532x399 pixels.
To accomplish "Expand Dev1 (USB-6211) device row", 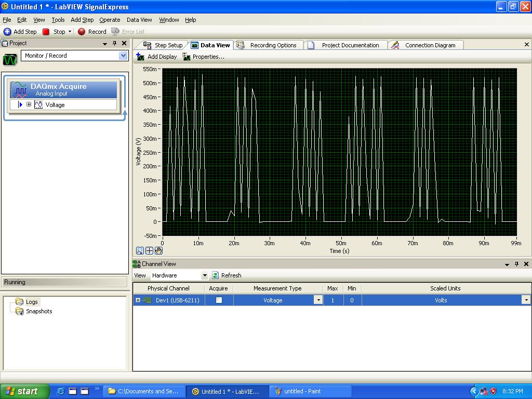I will click(138, 300).
